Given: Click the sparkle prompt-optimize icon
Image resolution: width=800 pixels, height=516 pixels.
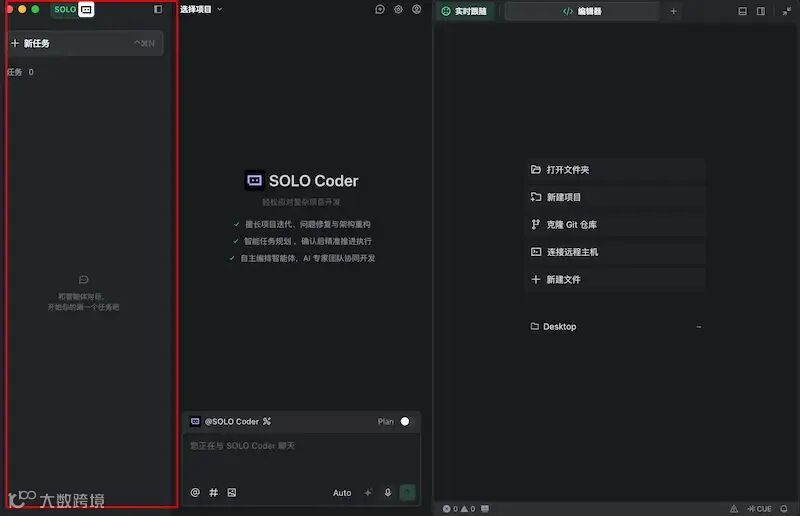Looking at the screenshot, I should pos(368,493).
